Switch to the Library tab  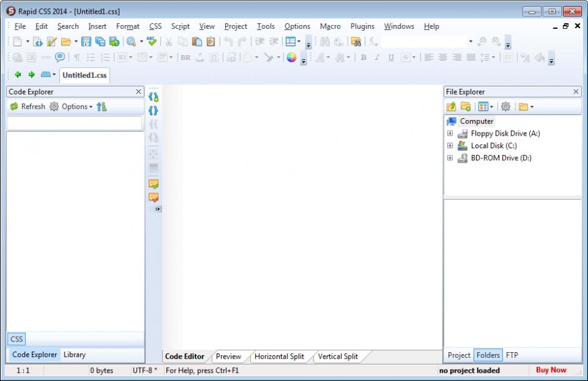[x=74, y=354]
